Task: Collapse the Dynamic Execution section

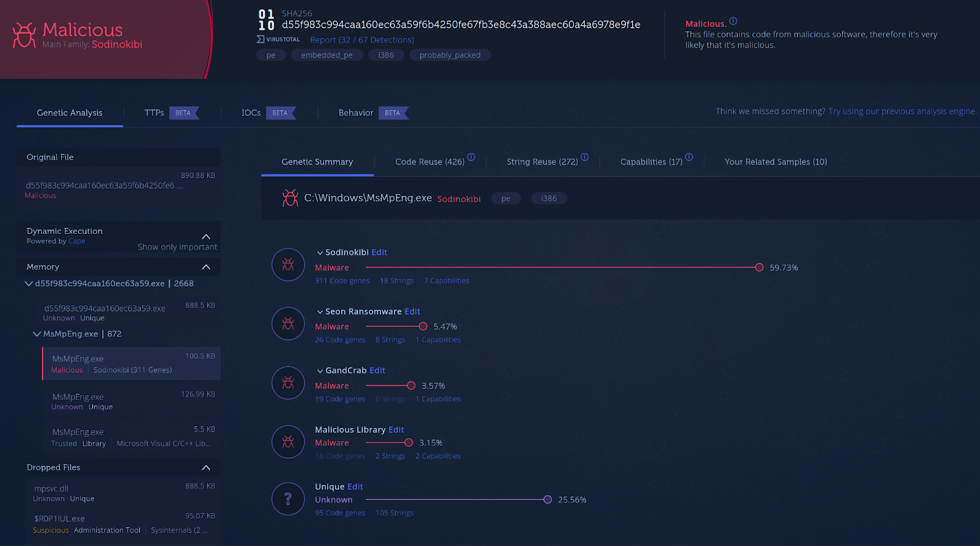Action: coord(206,237)
